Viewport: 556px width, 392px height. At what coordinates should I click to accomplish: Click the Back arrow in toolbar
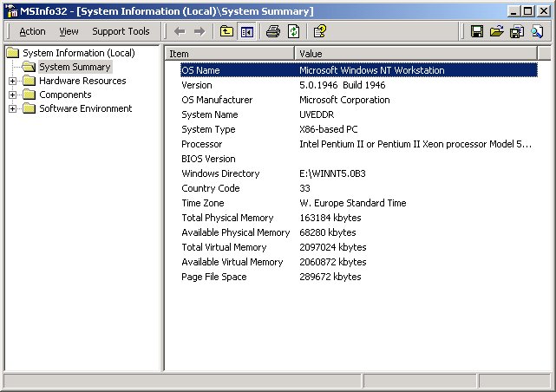[x=180, y=31]
